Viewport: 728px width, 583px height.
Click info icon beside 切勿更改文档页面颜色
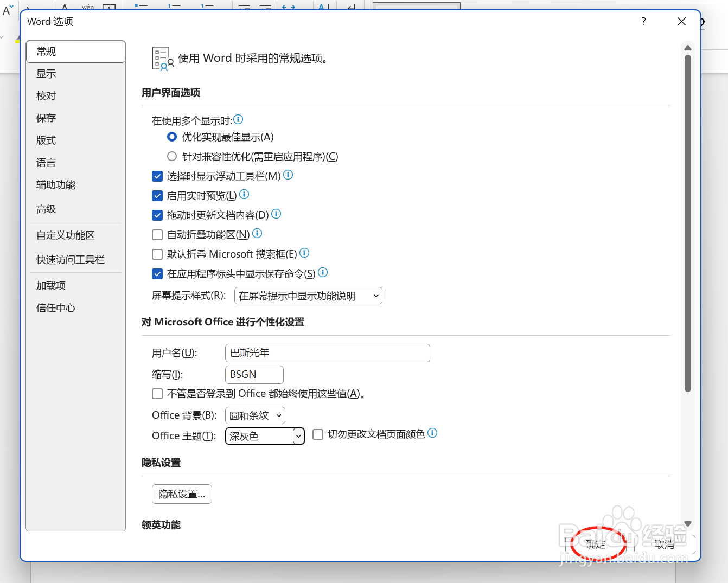pos(432,433)
